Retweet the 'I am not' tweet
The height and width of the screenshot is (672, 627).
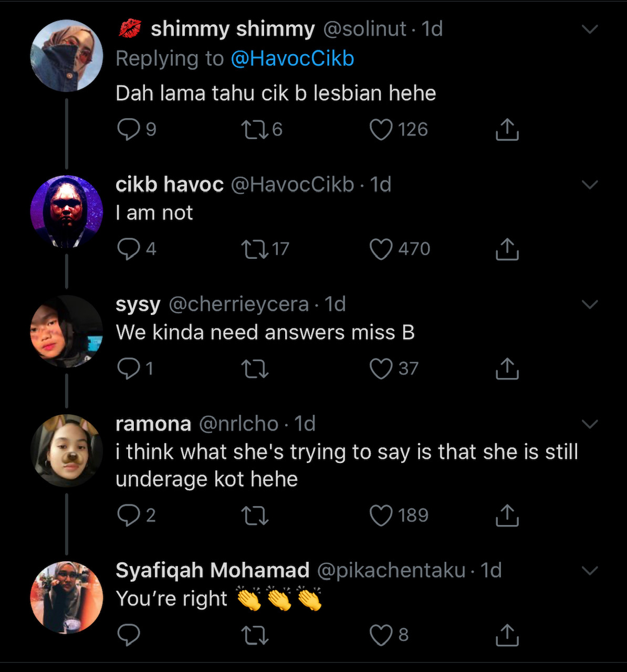[x=255, y=249]
